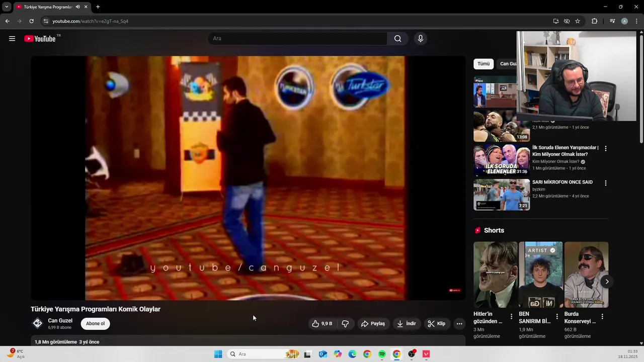The image size is (644, 362).
Task: Show next Shorts with arrow button
Action: [x=607, y=282]
